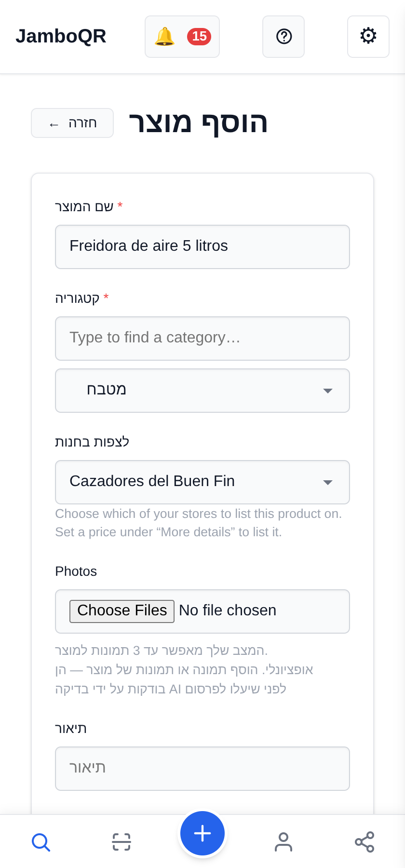
Task: Expand the מטבח category dropdown
Action: point(202,391)
